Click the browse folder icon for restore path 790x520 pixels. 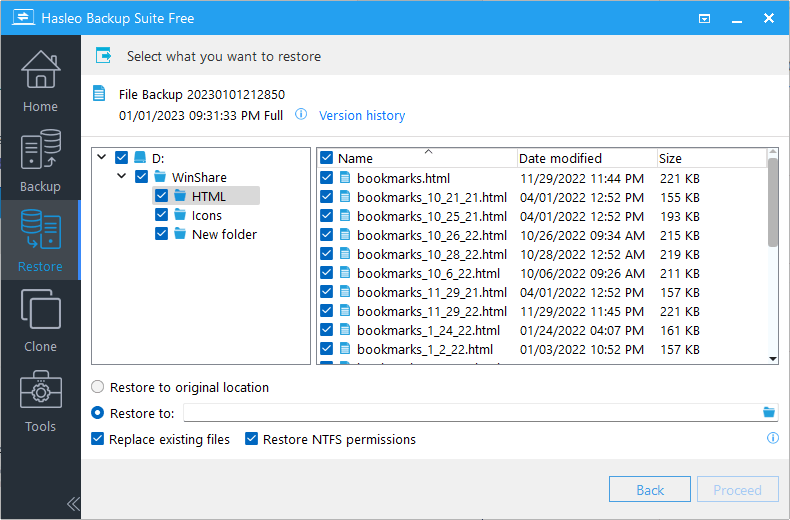(x=769, y=412)
